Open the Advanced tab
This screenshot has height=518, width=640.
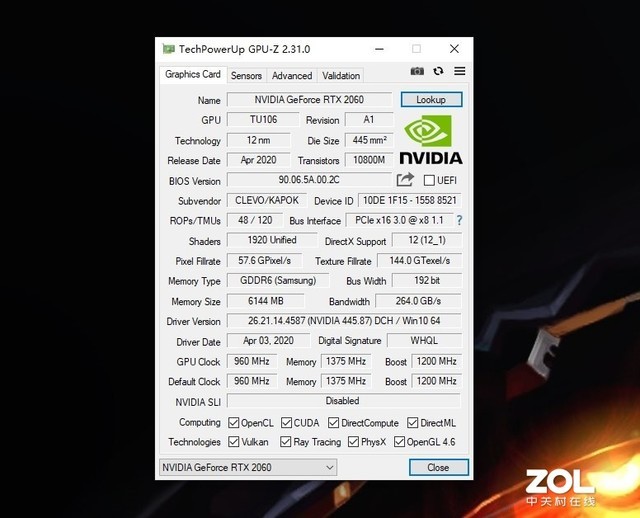pyautogui.click(x=292, y=76)
